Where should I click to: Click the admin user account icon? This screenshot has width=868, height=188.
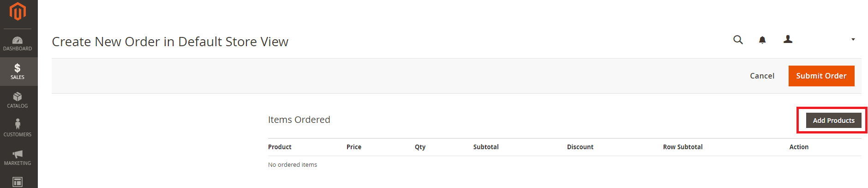point(788,39)
